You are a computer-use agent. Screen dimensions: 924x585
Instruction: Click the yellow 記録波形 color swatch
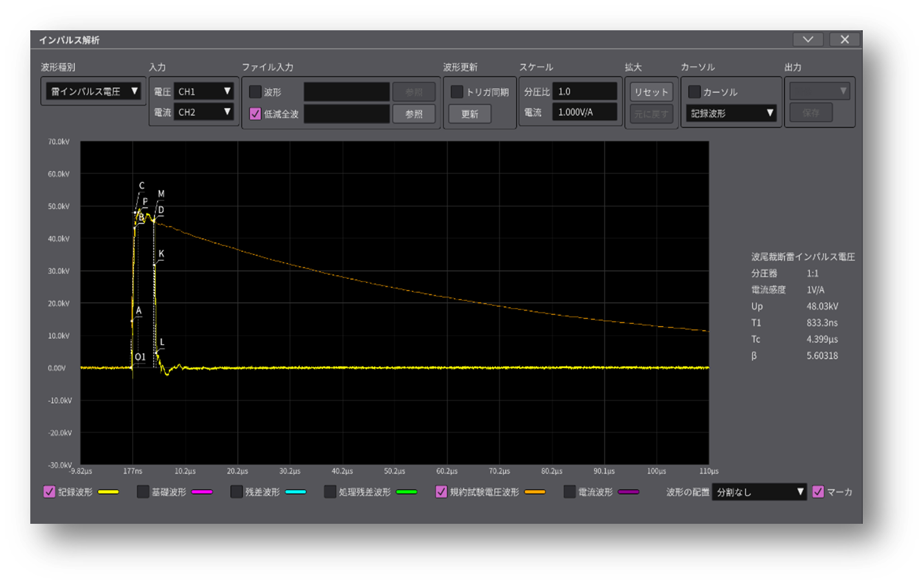[108, 492]
